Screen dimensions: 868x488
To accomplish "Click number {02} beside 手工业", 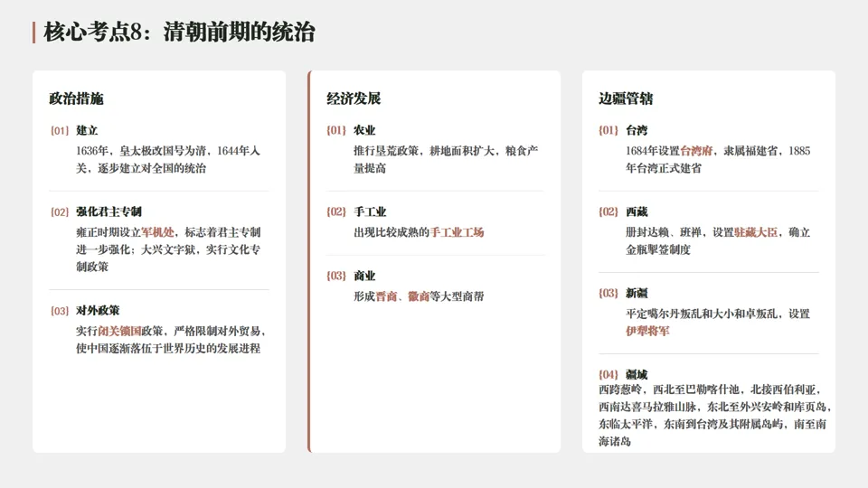I will [336, 211].
